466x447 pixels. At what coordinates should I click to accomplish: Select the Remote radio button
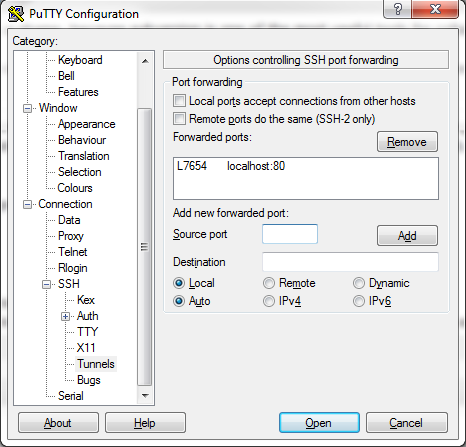click(269, 283)
